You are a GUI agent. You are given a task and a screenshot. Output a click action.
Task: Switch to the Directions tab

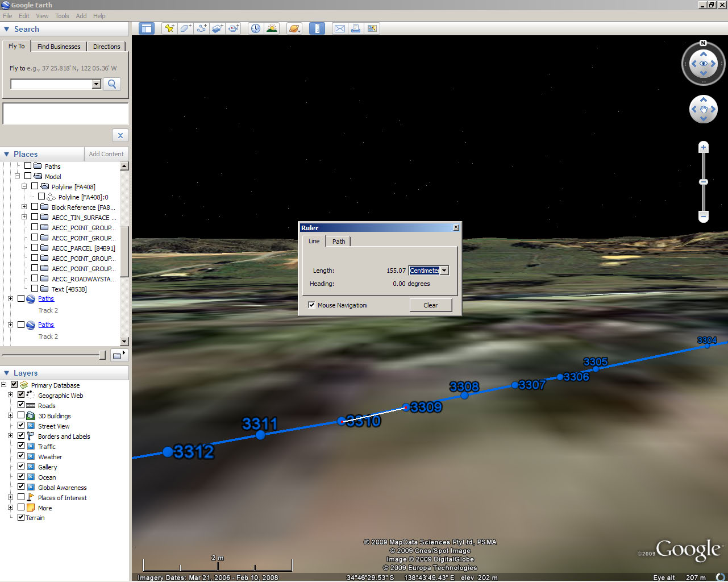(107, 47)
